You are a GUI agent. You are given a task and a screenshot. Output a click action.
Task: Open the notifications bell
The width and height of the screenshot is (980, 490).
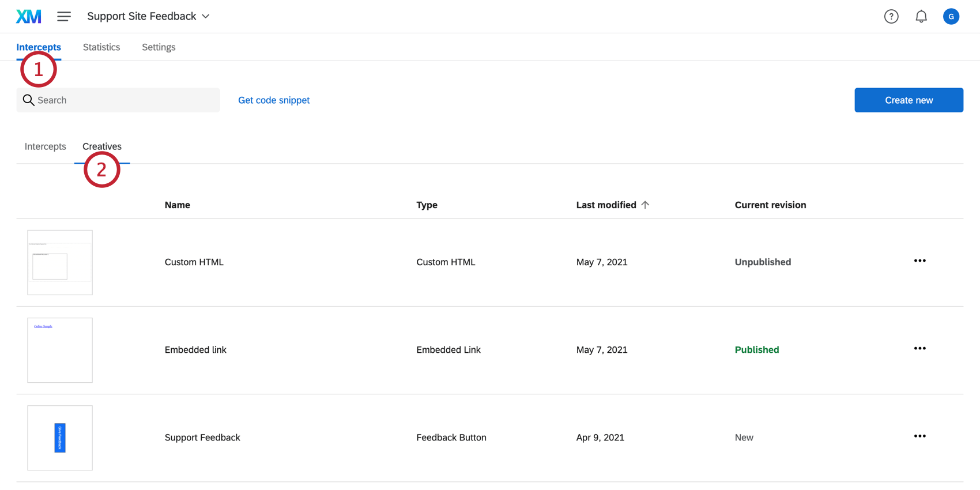[x=921, y=17]
